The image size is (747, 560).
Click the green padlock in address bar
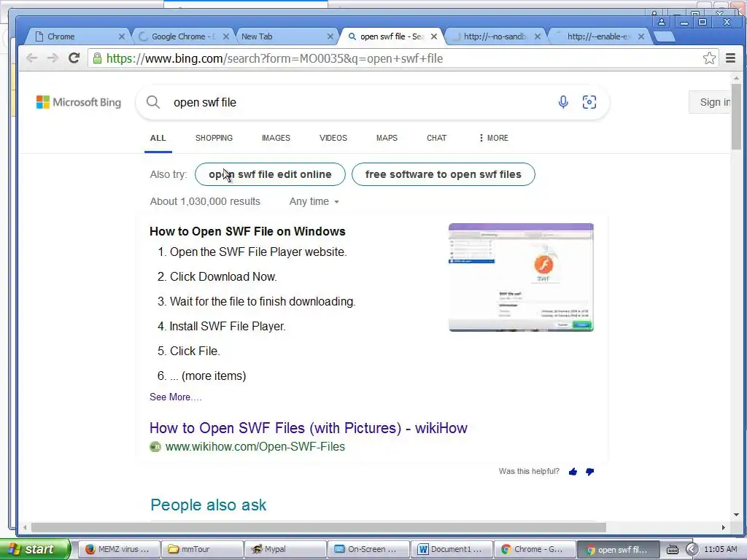[x=97, y=58]
